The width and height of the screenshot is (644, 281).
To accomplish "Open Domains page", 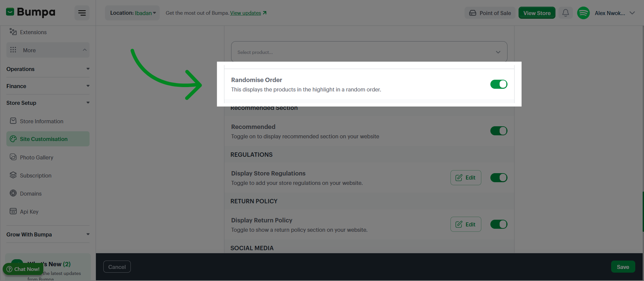I will (48, 194).
